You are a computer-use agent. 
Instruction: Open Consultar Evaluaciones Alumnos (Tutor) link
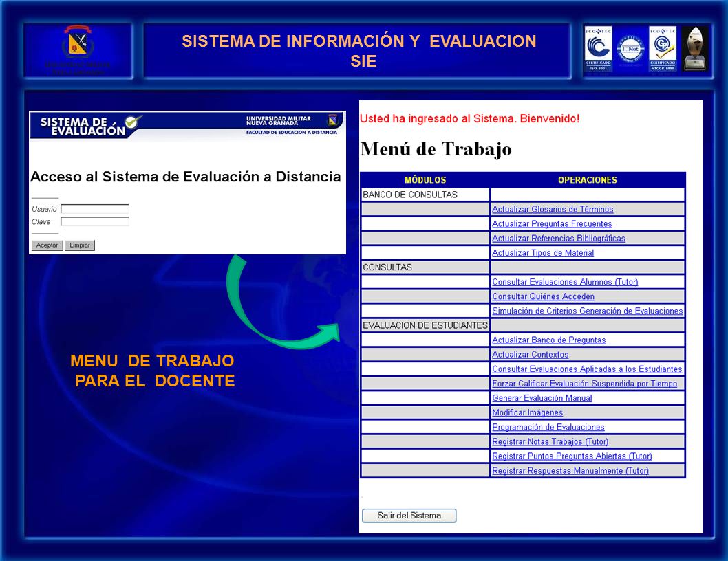(x=565, y=282)
